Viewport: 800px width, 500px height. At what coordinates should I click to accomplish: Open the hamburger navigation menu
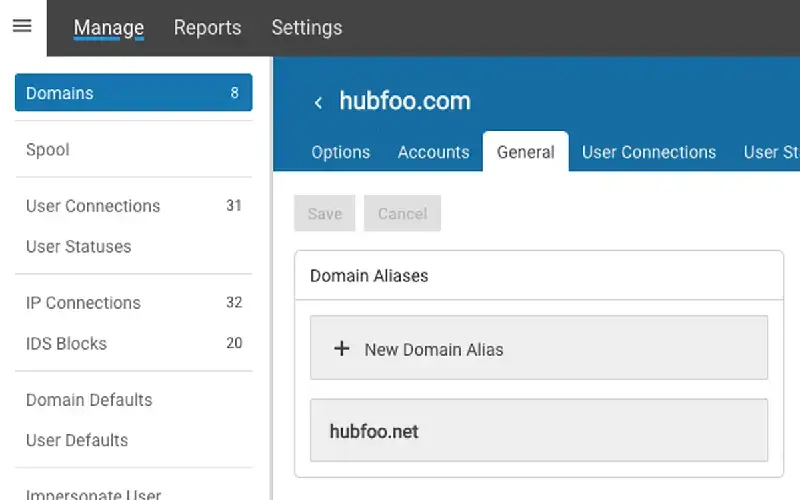tap(22, 26)
